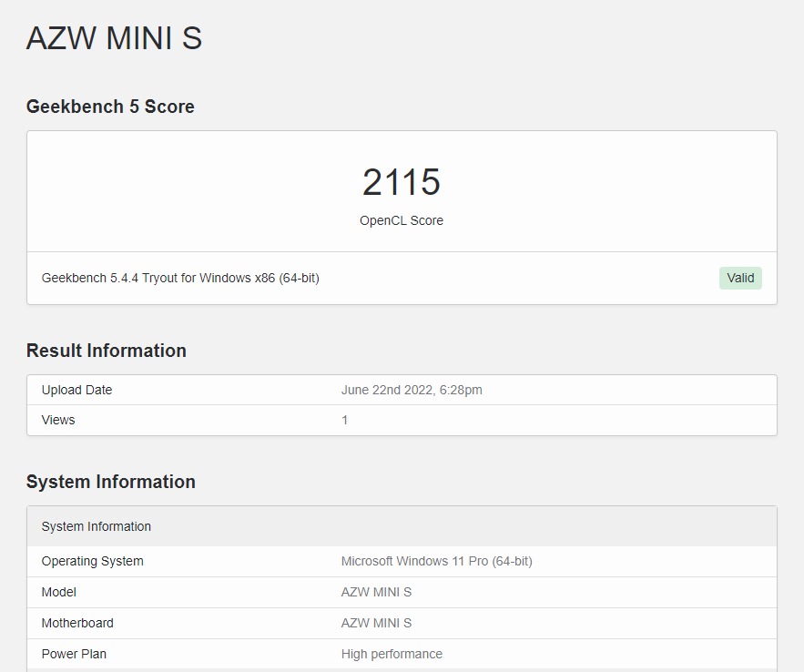Select the Result Information heading
The width and height of the screenshot is (804, 672).
coord(106,351)
